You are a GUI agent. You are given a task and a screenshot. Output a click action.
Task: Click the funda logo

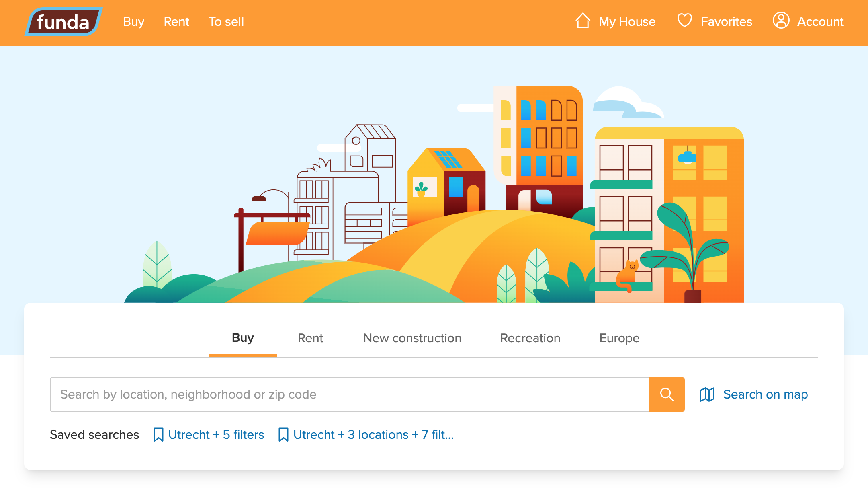point(63,22)
